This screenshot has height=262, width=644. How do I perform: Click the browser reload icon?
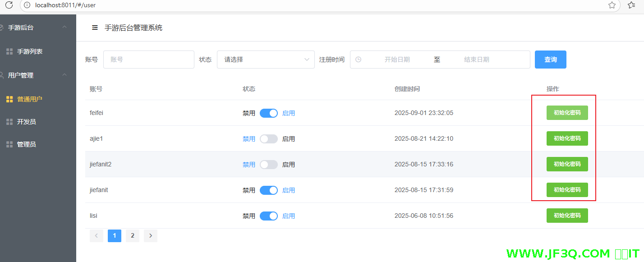tap(9, 5)
